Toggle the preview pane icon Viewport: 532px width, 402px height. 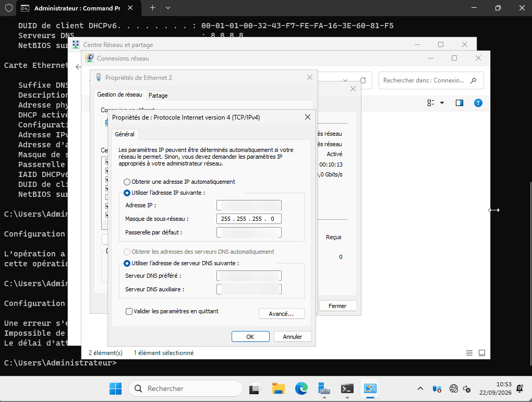[460, 103]
